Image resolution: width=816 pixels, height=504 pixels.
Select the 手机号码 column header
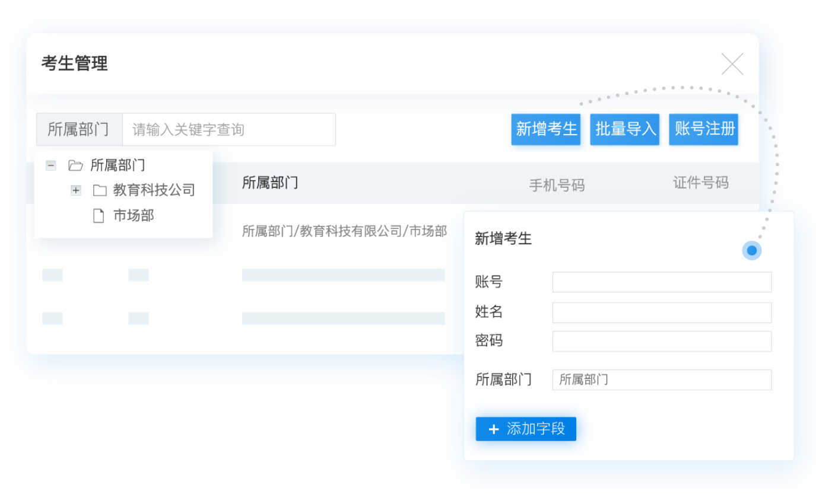tap(557, 186)
